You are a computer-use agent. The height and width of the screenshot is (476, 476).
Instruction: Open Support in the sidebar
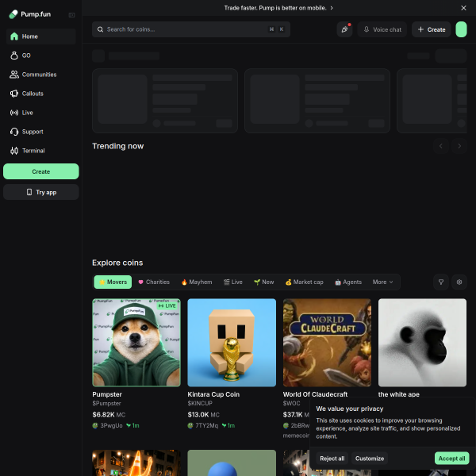point(41,132)
